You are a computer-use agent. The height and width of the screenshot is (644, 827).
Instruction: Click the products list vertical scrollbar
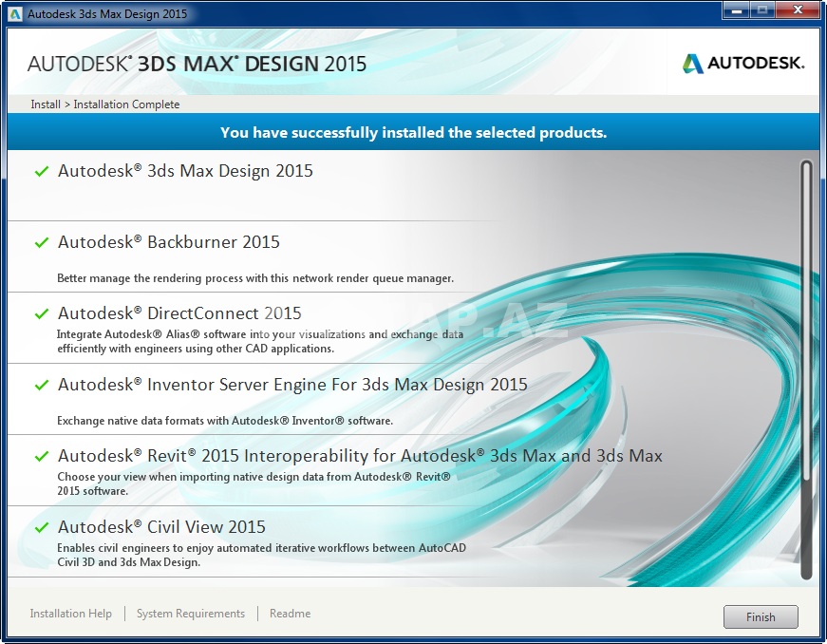click(806, 369)
